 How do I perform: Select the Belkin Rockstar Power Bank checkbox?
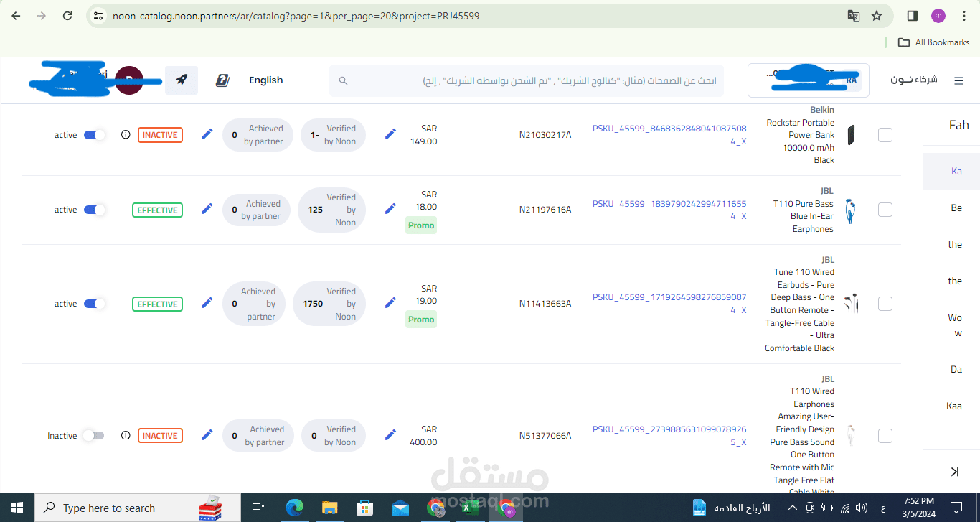pyautogui.click(x=885, y=134)
